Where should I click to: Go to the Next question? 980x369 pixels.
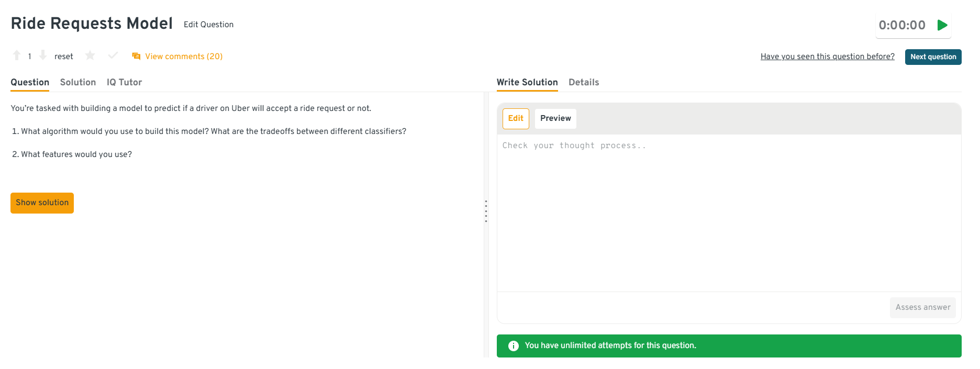tap(933, 57)
